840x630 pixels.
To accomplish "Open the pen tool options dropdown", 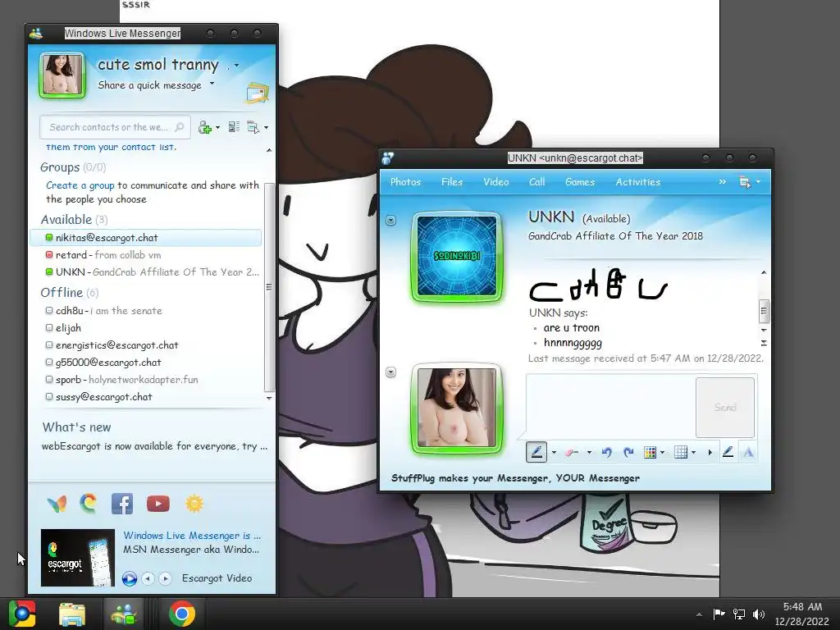I will (x=554, y=453).
